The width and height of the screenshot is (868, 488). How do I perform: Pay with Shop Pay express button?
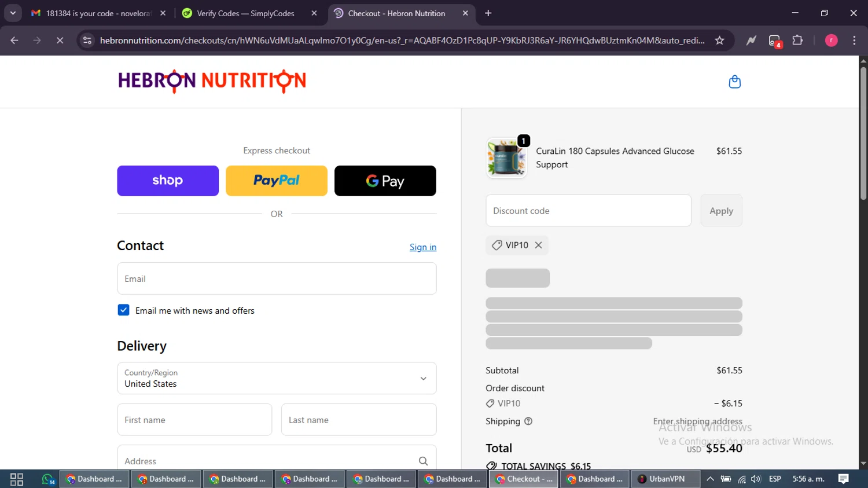(168, 181)
